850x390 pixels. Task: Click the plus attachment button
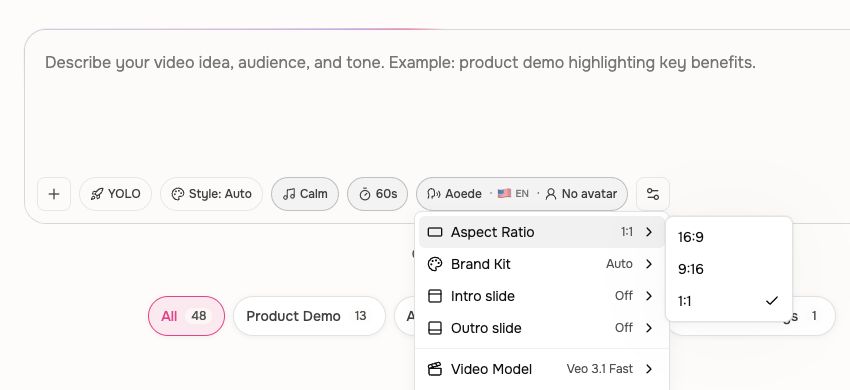click(x=54, y=194)
